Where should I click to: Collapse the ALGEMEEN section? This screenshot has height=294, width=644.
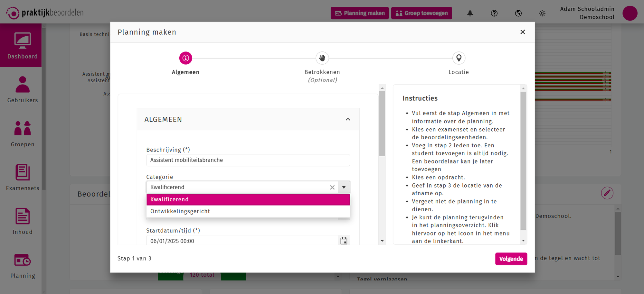point(348,119)
